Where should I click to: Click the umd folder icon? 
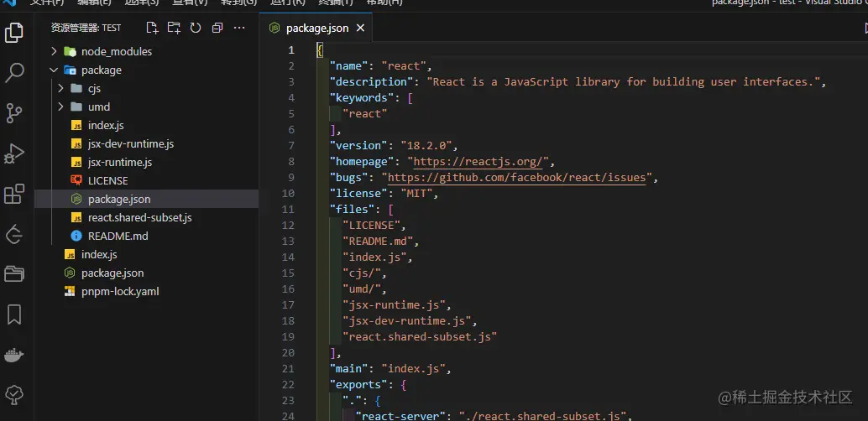[76, 107]
